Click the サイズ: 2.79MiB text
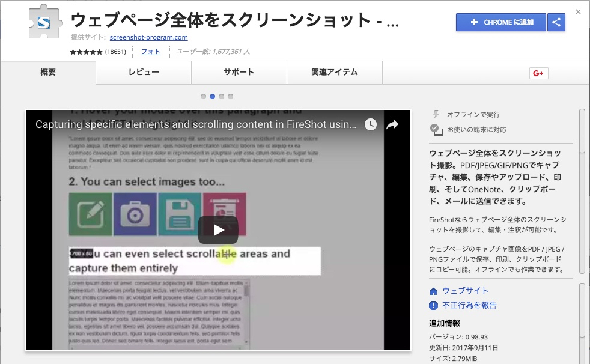 coord(453,359)
